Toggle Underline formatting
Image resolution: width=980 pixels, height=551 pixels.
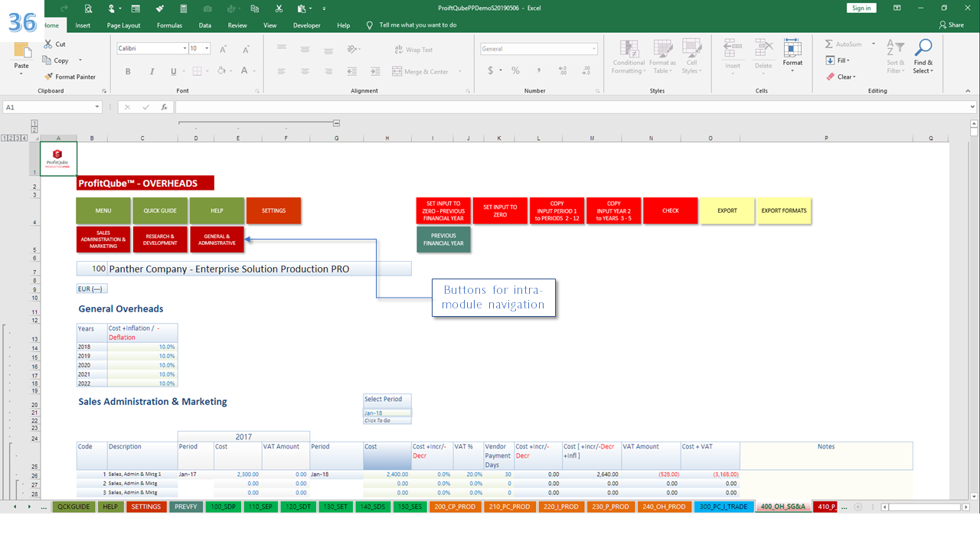point(174,71)
